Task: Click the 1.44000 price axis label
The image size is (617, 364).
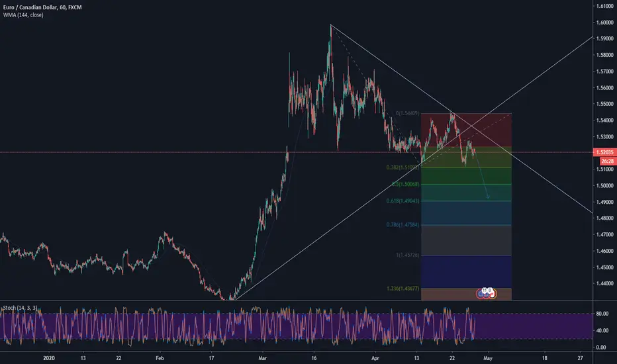Action: click(x=605, y=283)
